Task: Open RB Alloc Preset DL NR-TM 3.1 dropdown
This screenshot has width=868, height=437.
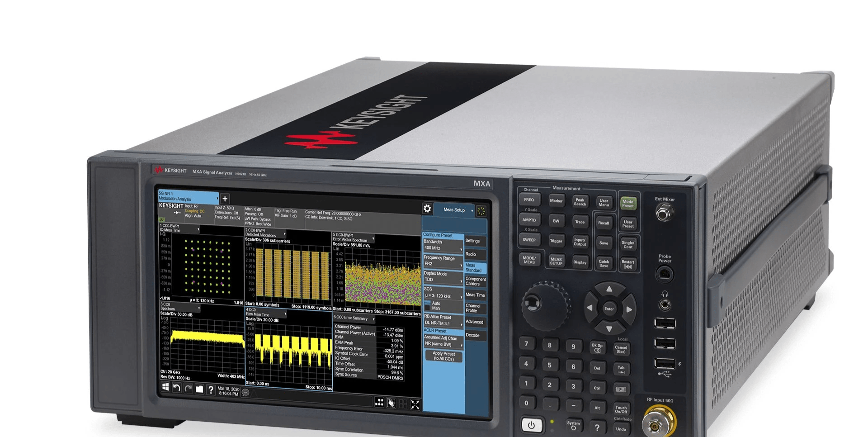Action: click(x=443, y=320)
